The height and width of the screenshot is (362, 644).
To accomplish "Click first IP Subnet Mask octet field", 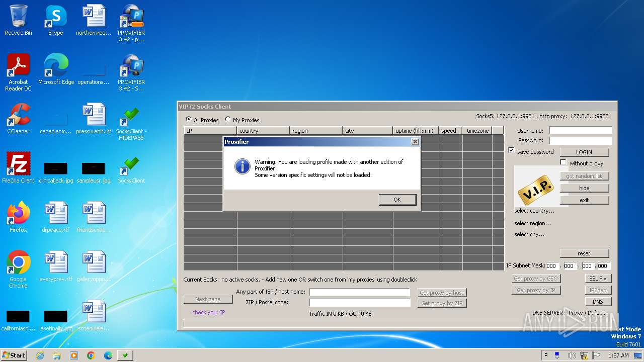I will click(552, 266).
